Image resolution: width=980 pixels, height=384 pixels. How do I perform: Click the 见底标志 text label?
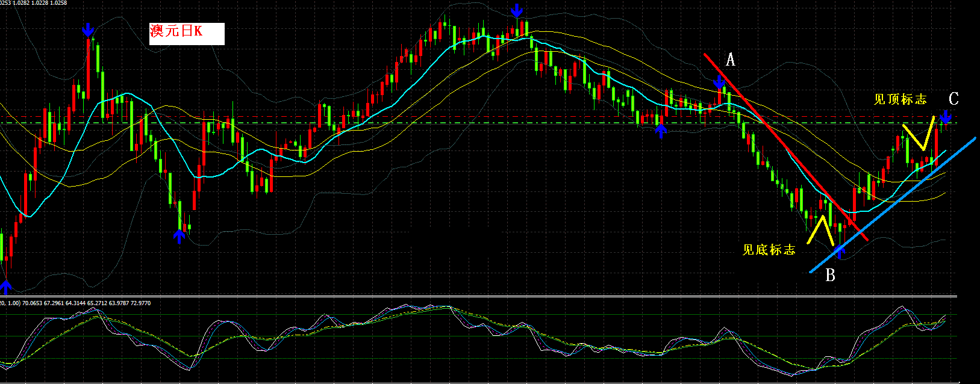click(769, 250)
